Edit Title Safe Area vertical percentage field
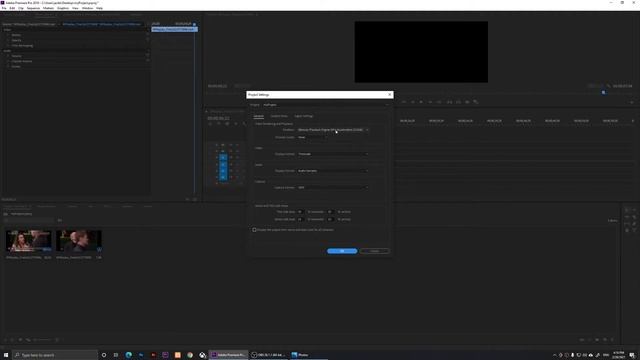The height and width of the screenshot is (360, 640). tap(330, 212)
